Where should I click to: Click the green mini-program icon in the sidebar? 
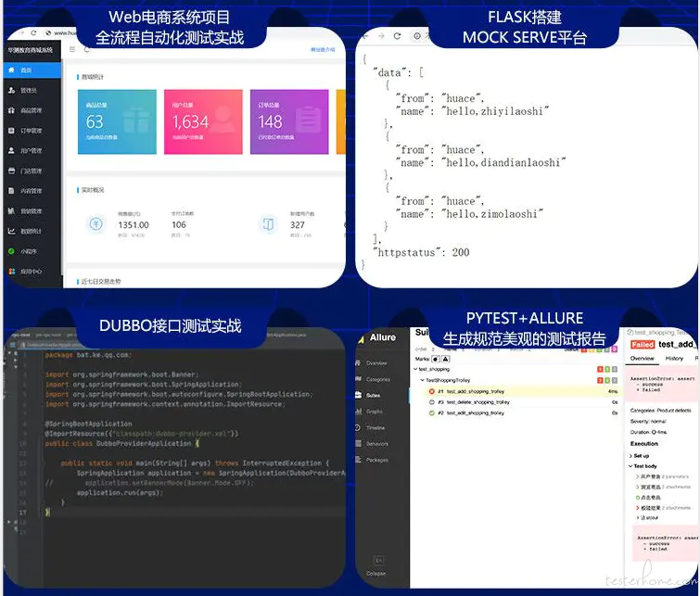(x=12, y=251)
